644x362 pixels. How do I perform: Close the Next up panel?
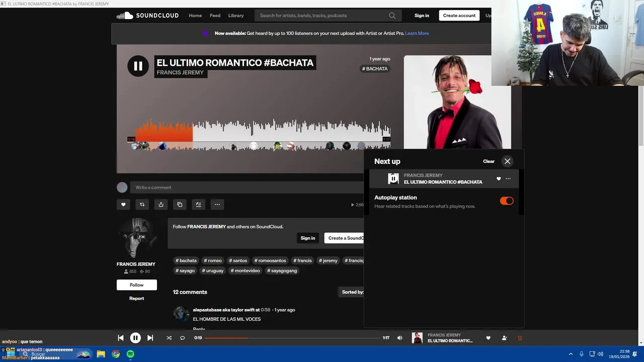(507, 161)
